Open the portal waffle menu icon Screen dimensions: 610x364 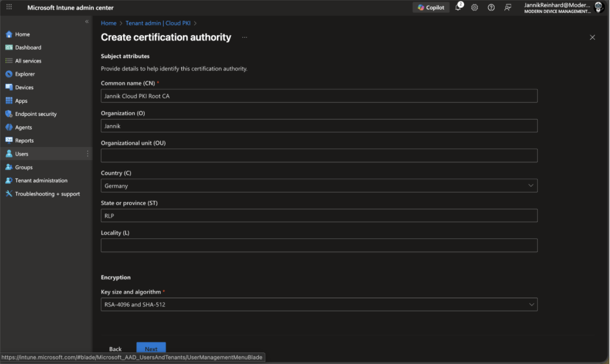[9, 7]
